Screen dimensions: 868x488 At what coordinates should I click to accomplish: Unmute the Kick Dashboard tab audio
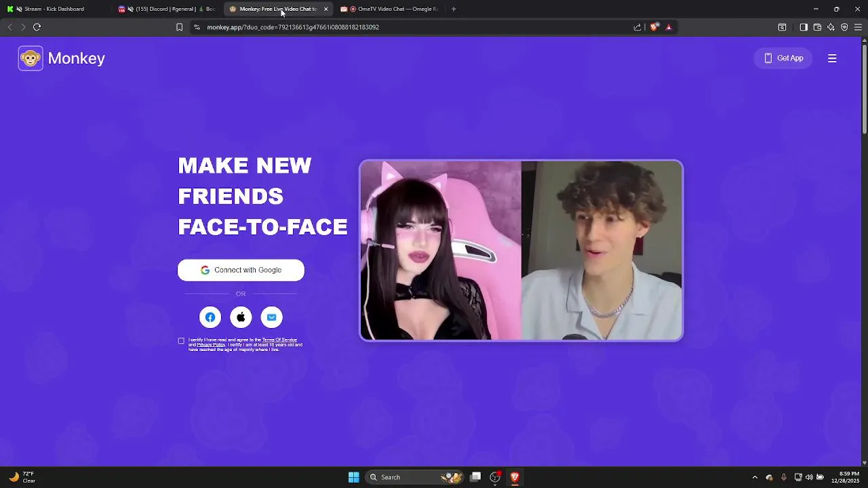[19, 9]
